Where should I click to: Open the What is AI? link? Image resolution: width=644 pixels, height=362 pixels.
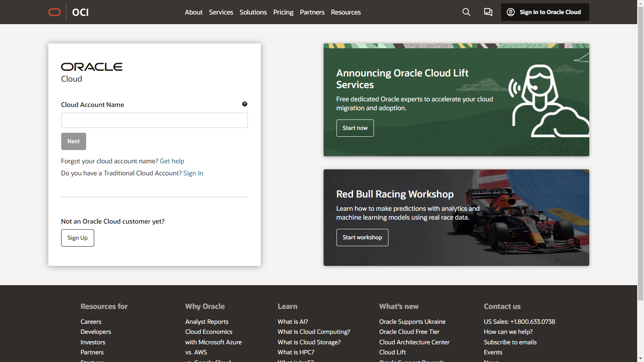click(x=293, y=322)
